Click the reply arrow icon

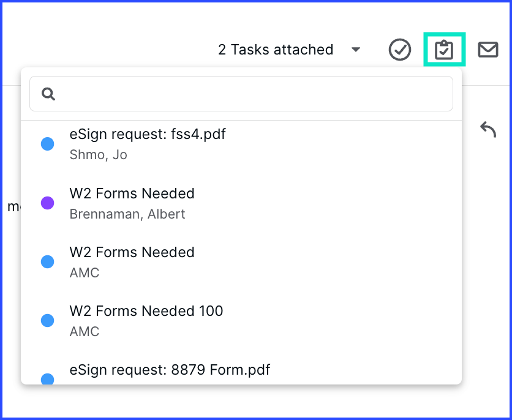(x=488, y=130)
